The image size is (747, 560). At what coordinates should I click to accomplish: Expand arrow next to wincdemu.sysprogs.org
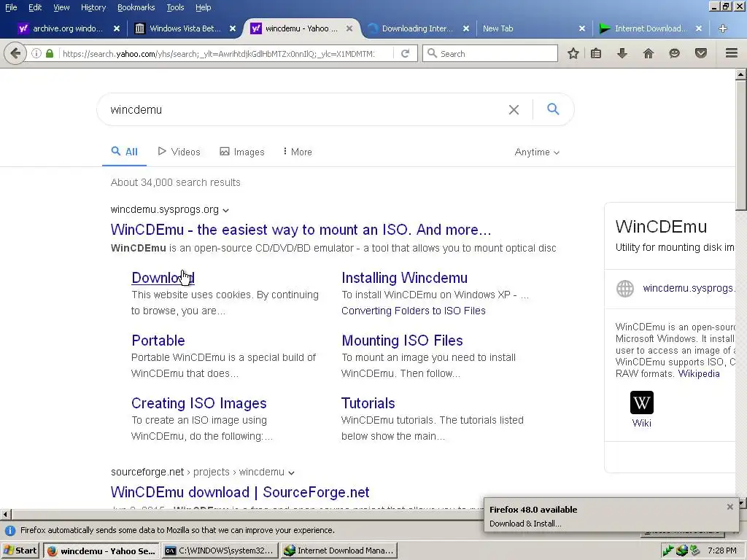[x=226, y=210]
